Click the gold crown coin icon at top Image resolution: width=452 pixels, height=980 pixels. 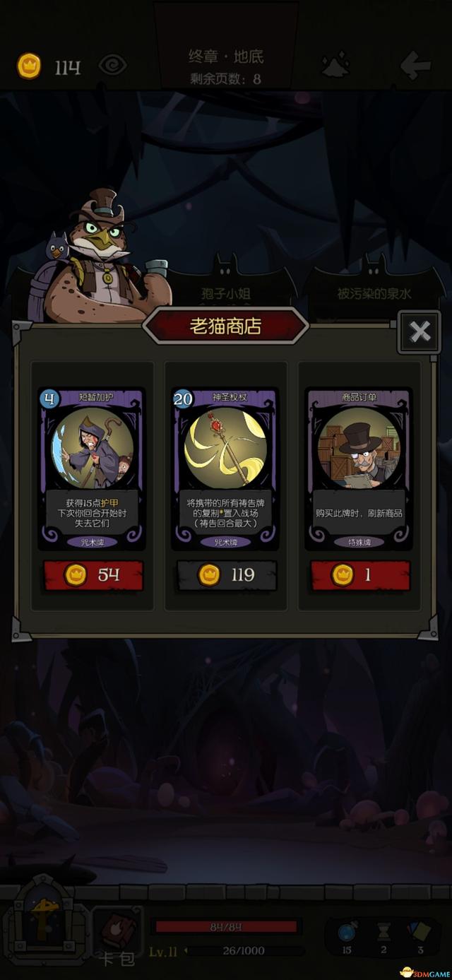point(29,66)
